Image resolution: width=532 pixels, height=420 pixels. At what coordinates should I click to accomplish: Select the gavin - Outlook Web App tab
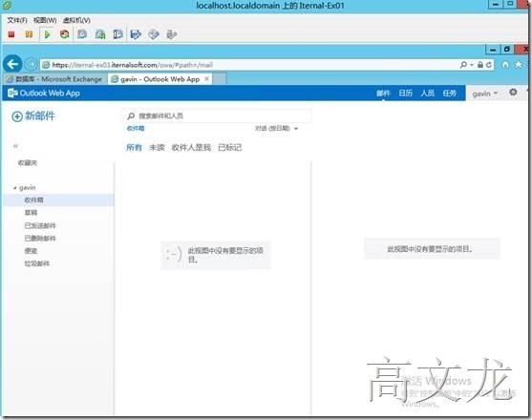click(160, 79)
